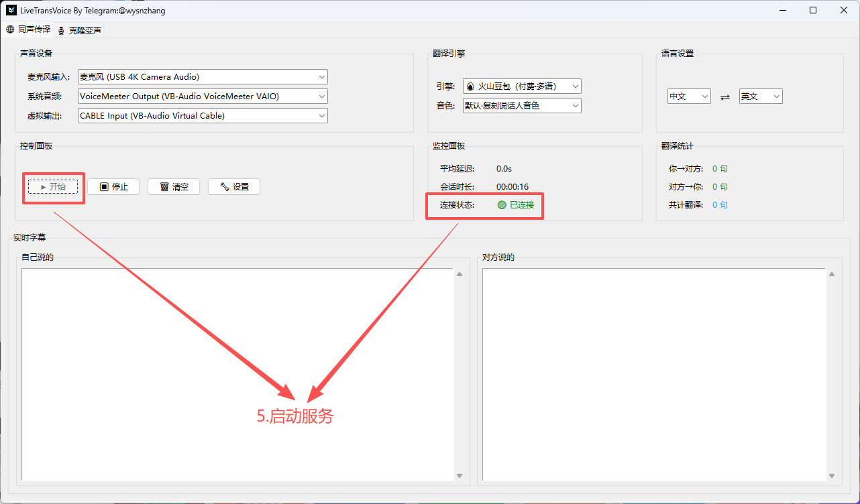Stop the session with the 停止 button
The width and height of the screenshot is (860, 504).
click(113, 187)
